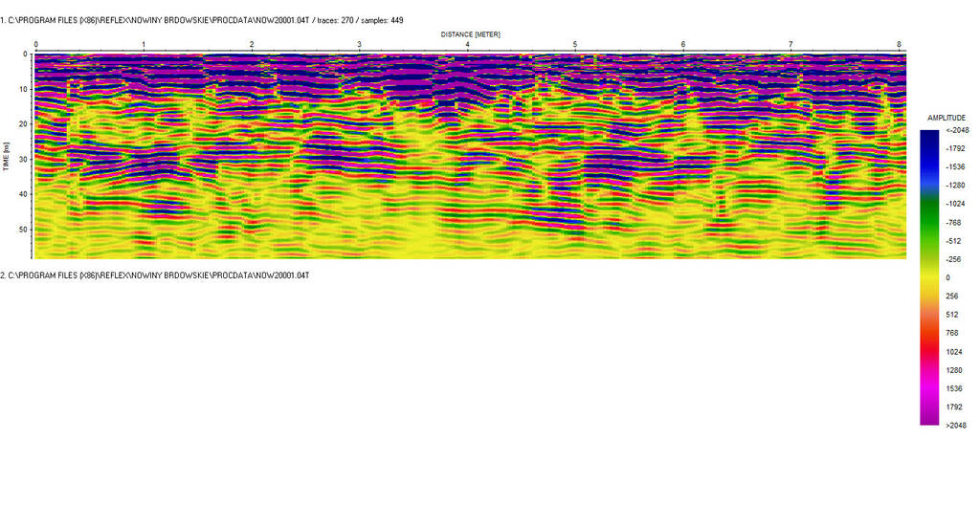Click the 30 ns tick on time axis
The width and height of the screenshot is (980, 528).
pos(25,159)
